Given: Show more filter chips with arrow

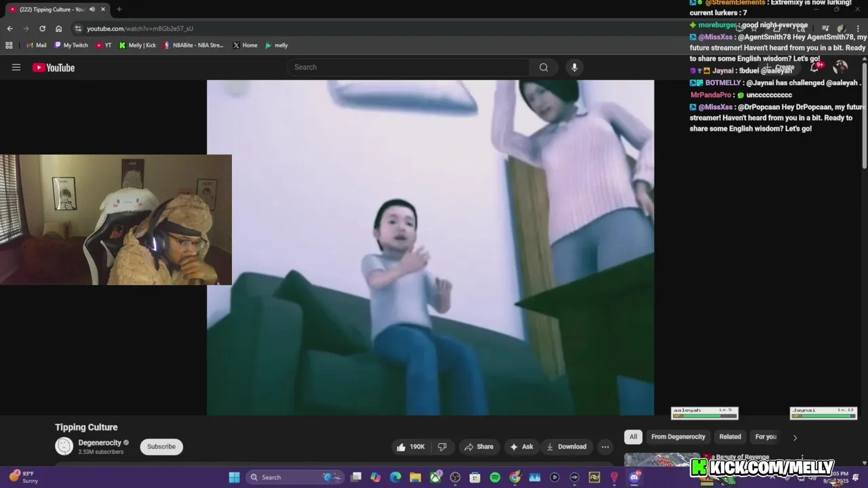Looking at the screenshot, I should point(795,437).
